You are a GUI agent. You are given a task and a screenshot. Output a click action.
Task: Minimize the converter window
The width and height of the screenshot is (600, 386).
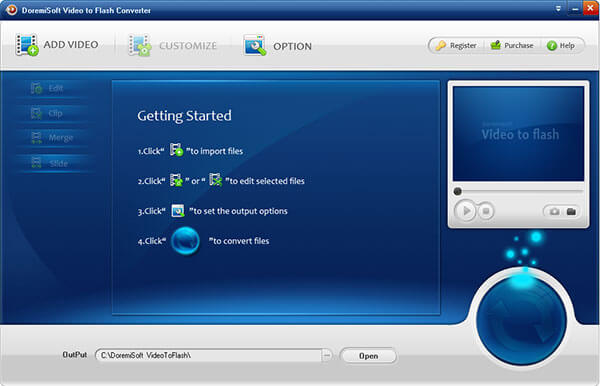[575, 8]
